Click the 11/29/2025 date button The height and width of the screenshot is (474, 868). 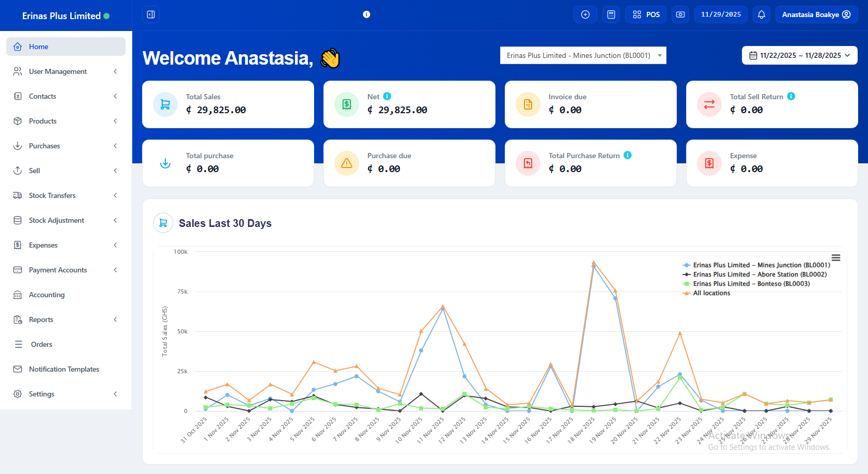721,14
